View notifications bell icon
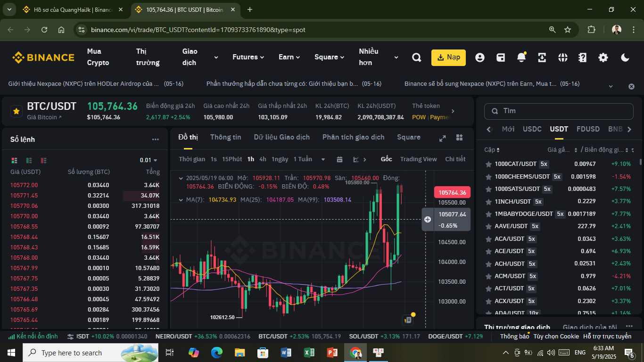 (521, 58)
